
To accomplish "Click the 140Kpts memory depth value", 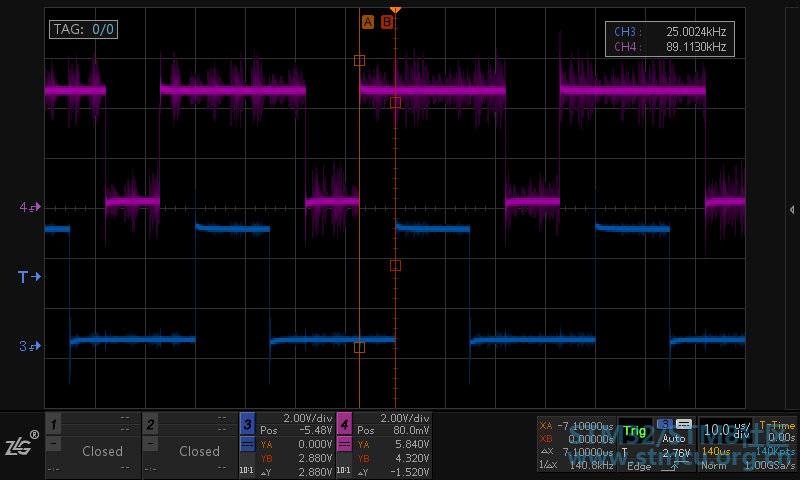I will click(x=776, y=451).
